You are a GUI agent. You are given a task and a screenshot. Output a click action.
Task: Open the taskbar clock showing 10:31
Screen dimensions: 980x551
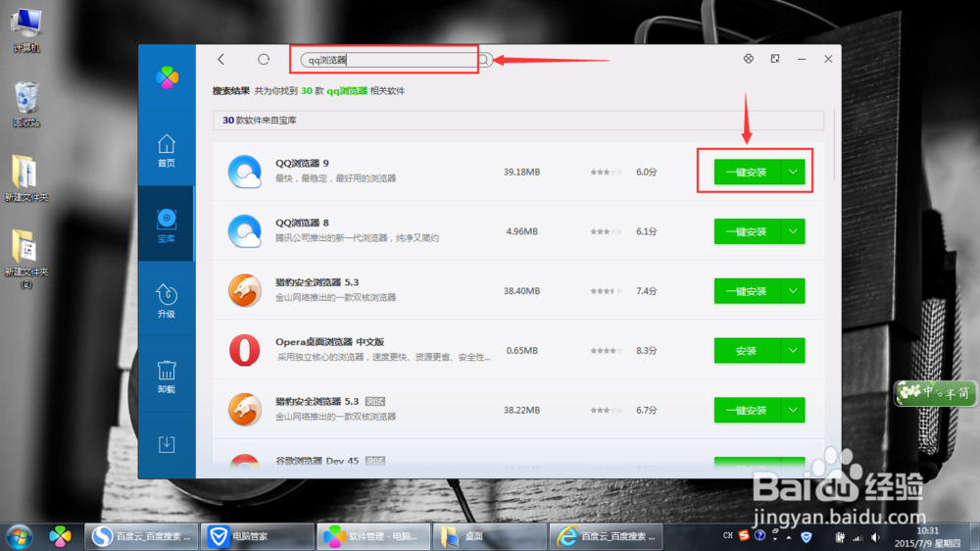[x=927, y=537]
